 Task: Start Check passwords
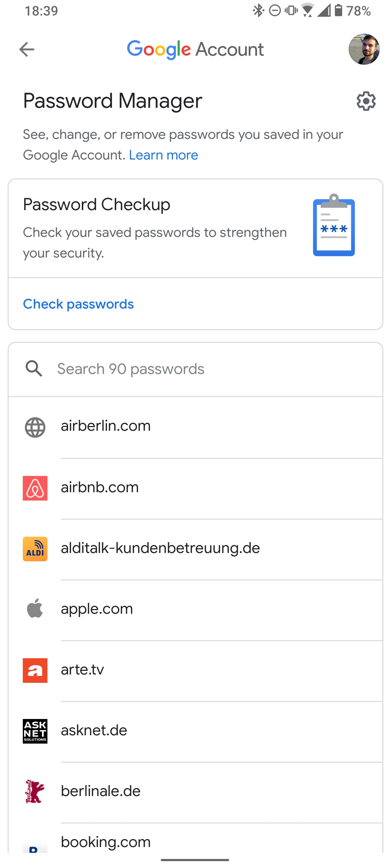(x=78, y=304)
